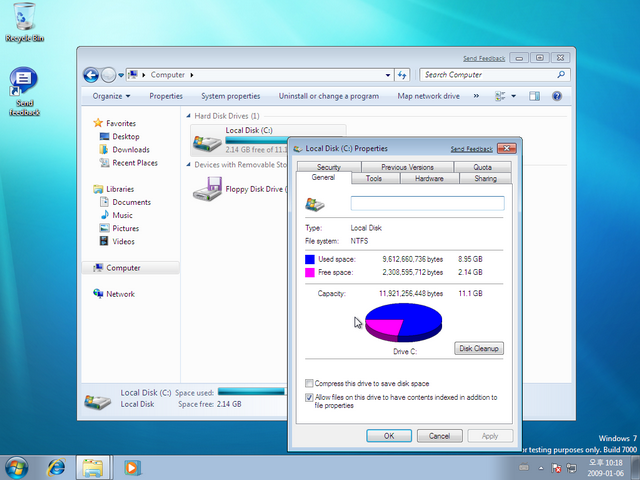Image resolution: width=640 pixels, height=480 pixels.
Task: Open Desktop in navigation pane
Action: click(x=120, y=136)
